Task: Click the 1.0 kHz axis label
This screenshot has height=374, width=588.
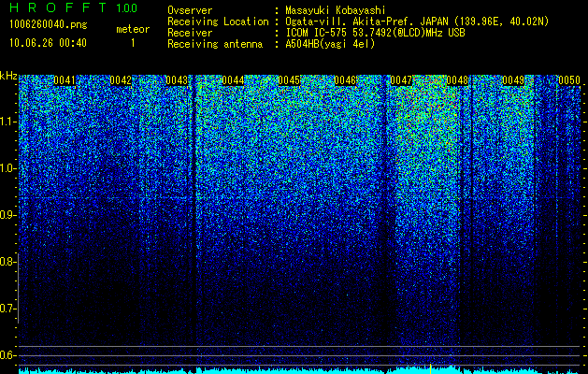Action: pyautogui.click(x=7, y=169)
